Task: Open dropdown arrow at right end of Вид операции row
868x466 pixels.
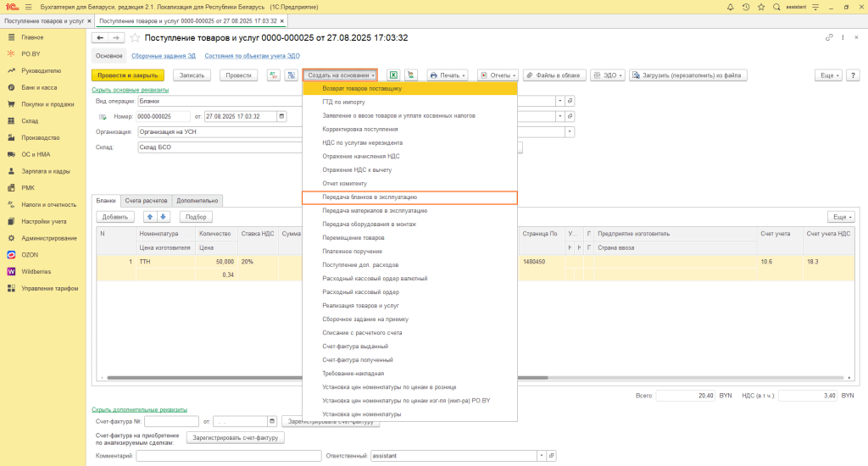Action: click(x=559, y=101)
